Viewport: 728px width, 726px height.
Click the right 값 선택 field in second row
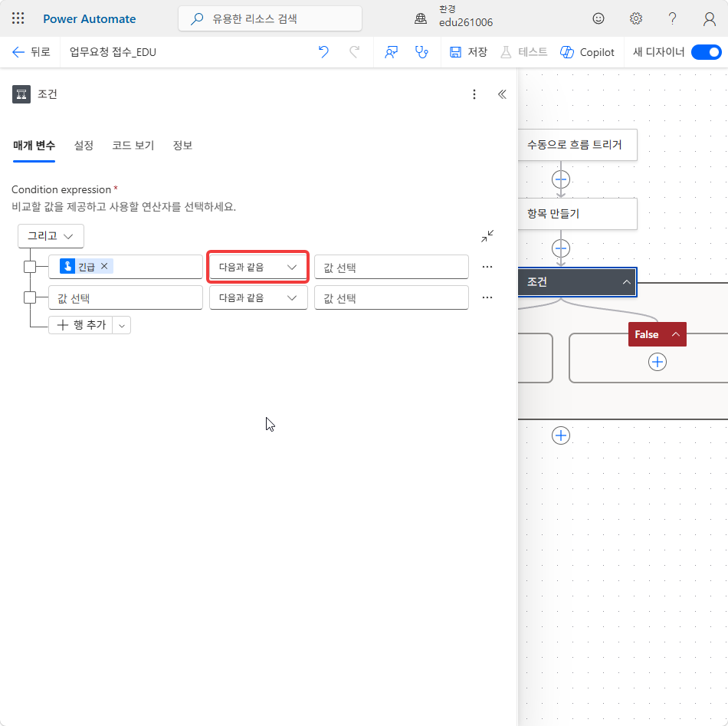point(391,297)
